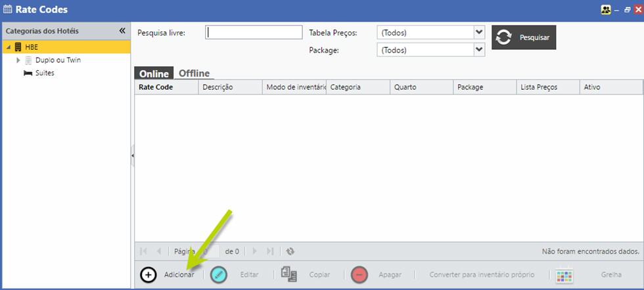Open the Tabela Preços dropdown
The image size is (644, 290).
pyautogui.click(x=478, y=32)
